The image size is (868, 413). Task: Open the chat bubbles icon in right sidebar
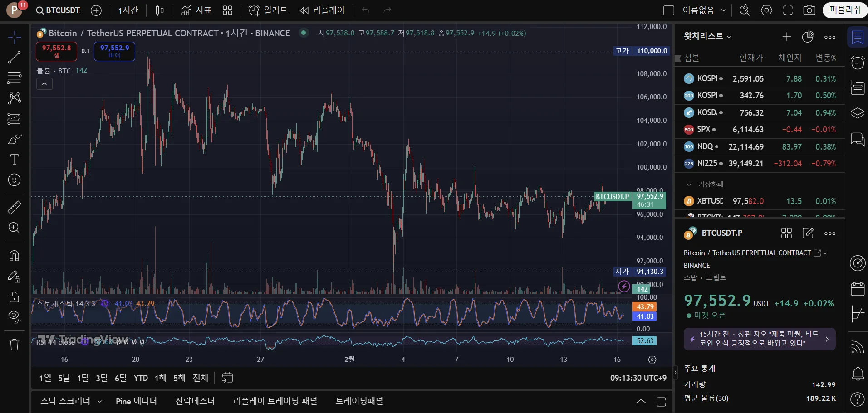858,139
